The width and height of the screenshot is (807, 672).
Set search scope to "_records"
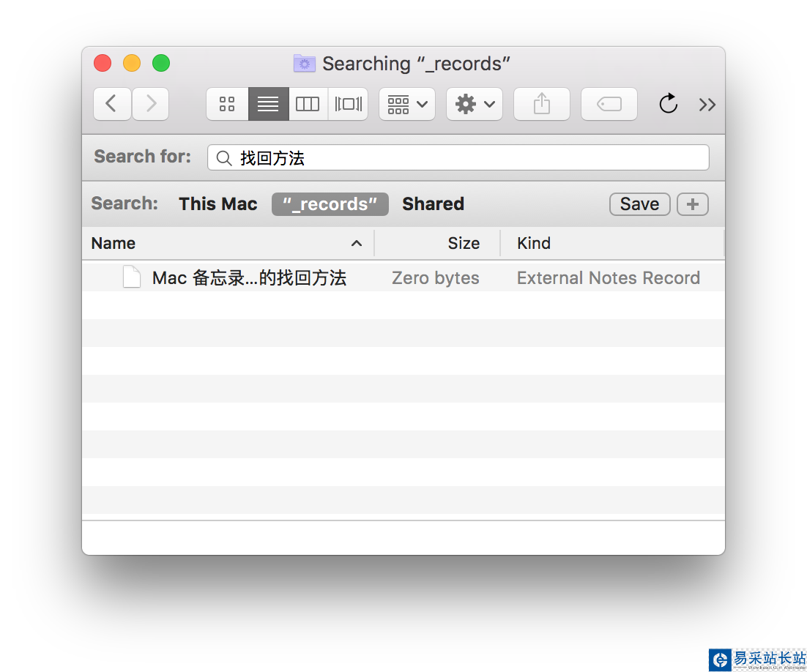pos(330,204)
